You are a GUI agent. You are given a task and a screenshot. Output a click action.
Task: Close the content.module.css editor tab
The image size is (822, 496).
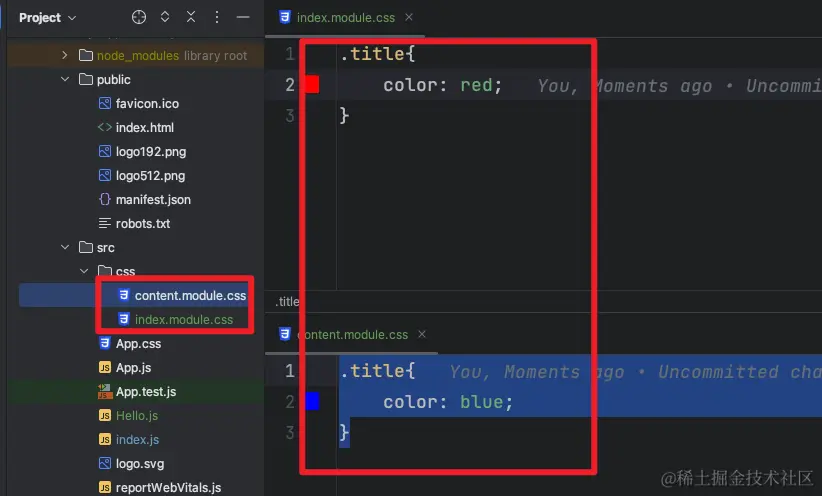(422, 334)
